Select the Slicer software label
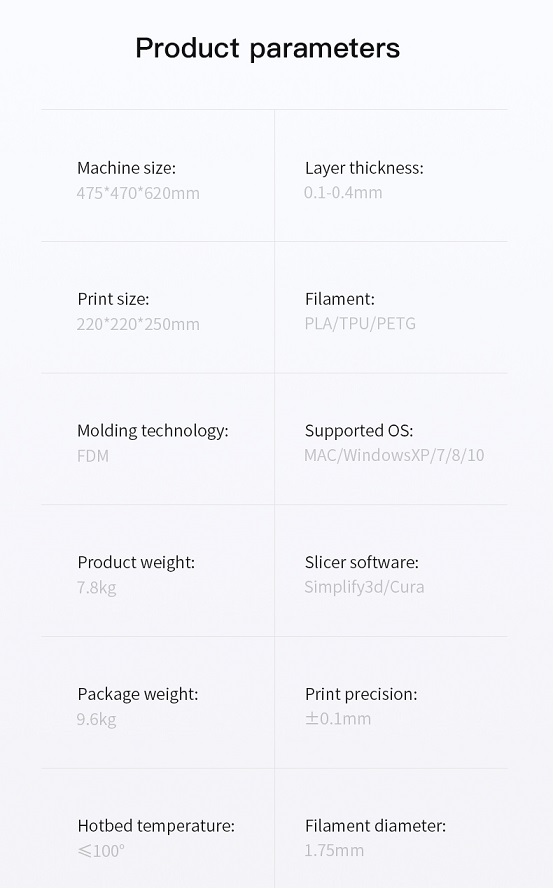Image resolution: width=554 pixels, height=893 pixels. [362, 562]
